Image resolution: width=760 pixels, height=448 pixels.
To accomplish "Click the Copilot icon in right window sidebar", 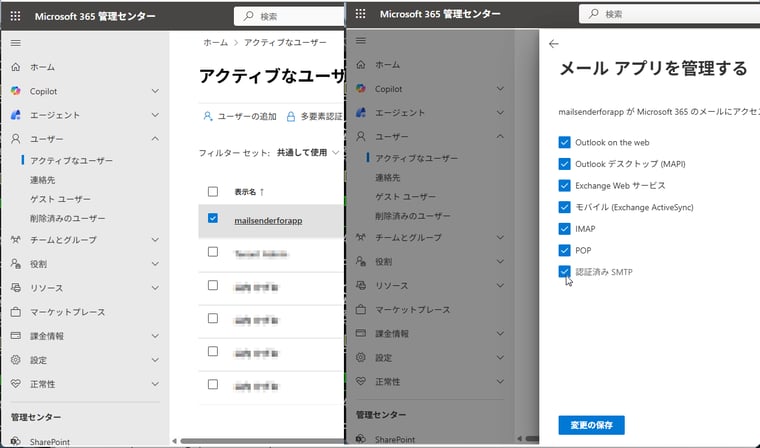I will click(361, 88).
